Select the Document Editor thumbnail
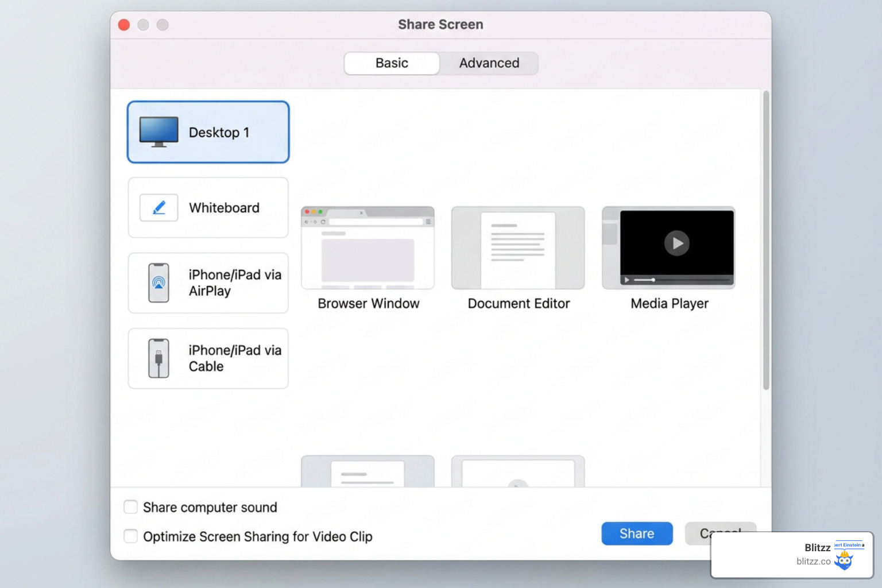882x588 pixels. [518, 248]
